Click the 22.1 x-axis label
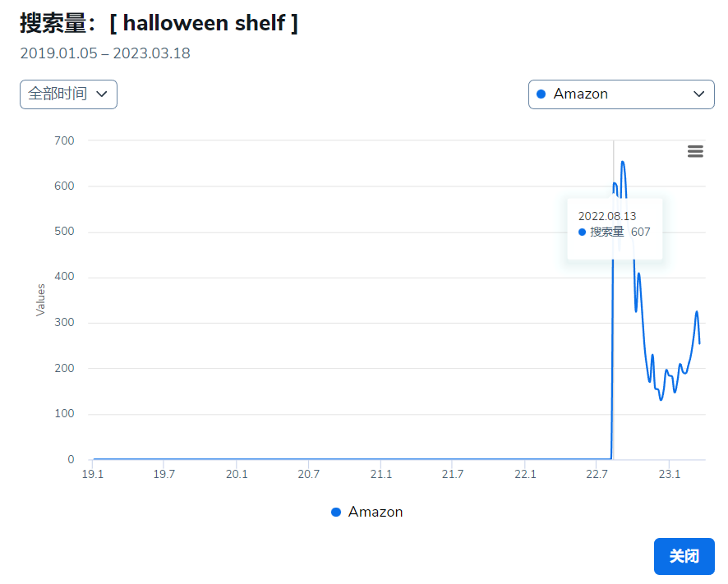The image size is (728, 584). pyautogui.click(x=525, y=474)
